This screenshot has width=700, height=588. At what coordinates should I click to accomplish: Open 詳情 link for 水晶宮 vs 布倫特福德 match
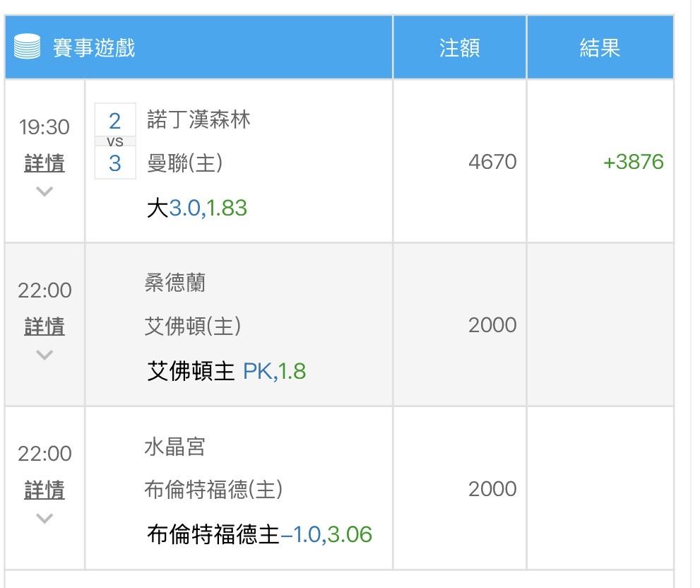(45, 490)
